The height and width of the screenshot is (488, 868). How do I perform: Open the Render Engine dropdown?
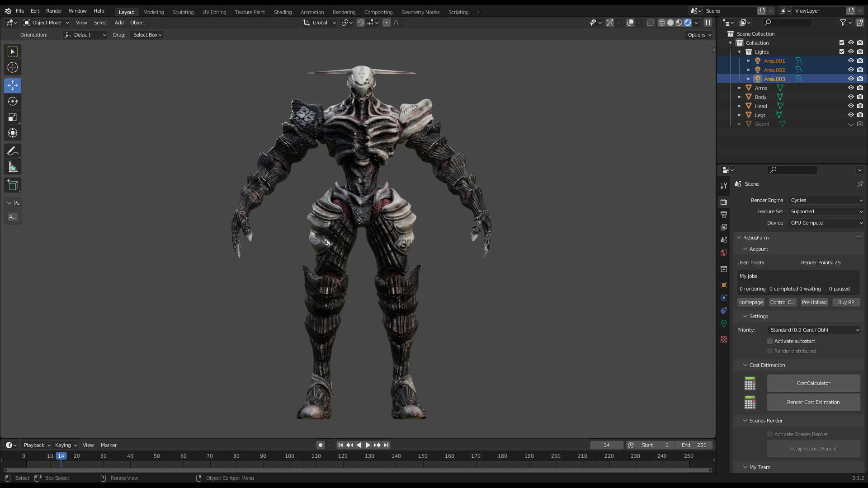pos(826,200)
